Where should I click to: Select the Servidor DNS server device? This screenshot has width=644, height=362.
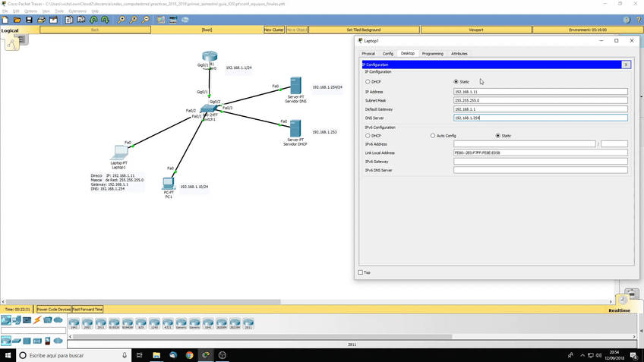296,86
